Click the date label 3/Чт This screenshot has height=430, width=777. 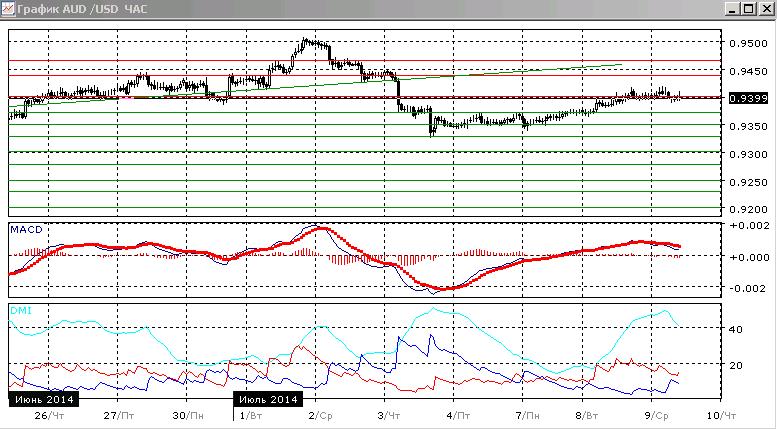pos(388,415)
